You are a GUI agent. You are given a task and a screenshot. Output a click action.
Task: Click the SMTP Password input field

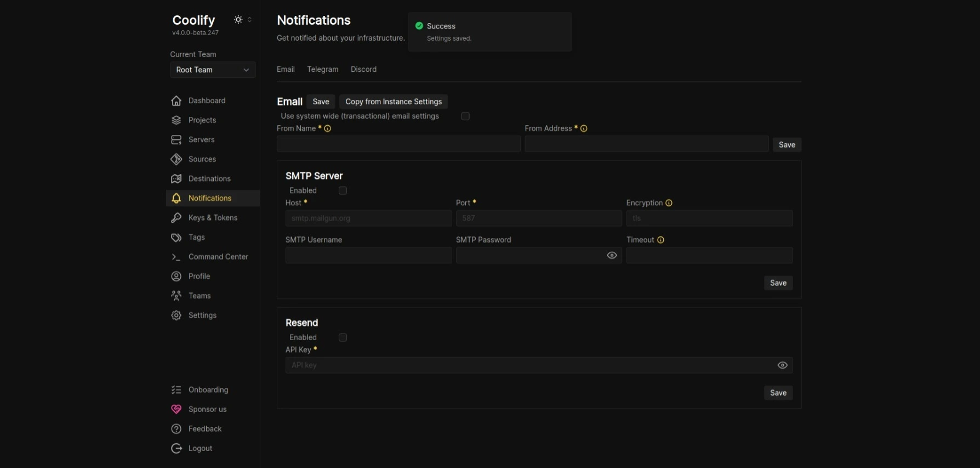[x=539, y=255]
